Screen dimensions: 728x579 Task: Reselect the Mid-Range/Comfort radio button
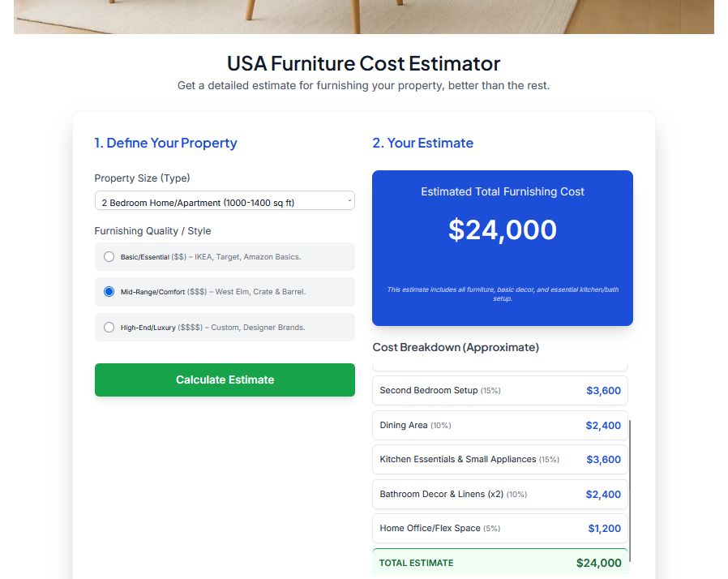(109, 292)
